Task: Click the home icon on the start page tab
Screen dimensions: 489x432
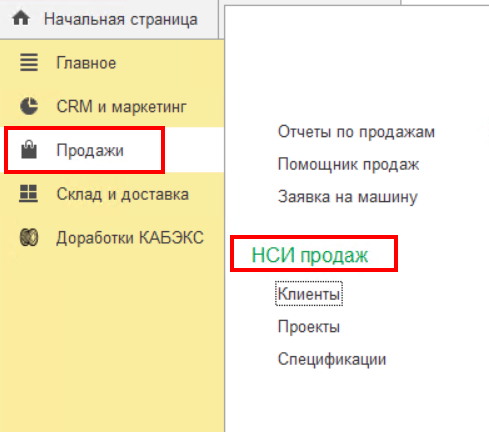Action: [x=21, y=18]
